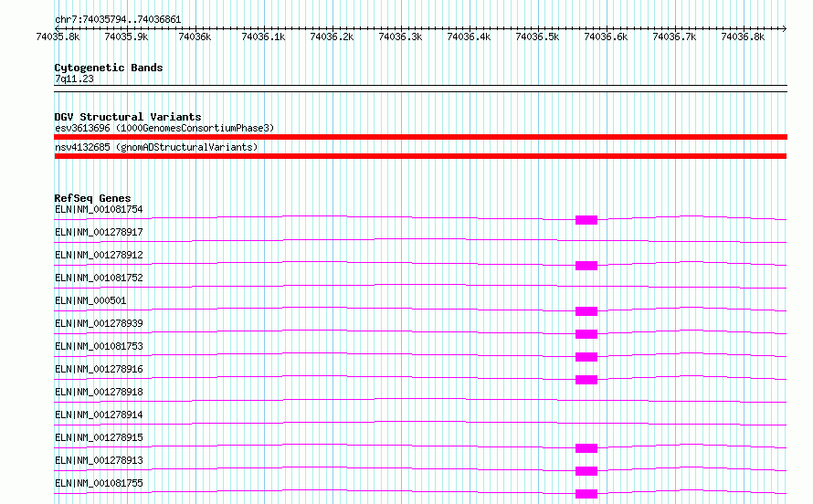Image resolution: width=813 pixels, height=504 pixels.
Task: Open transcript ELN|NM_001081754 label
Action: point(99,210)
